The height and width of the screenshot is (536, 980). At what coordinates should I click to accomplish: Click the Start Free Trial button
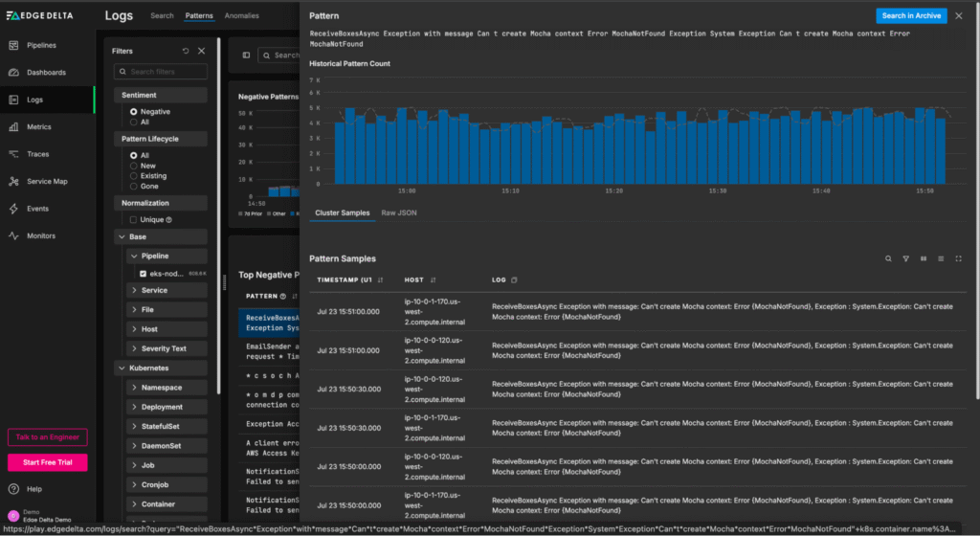(x=47, y=463)
